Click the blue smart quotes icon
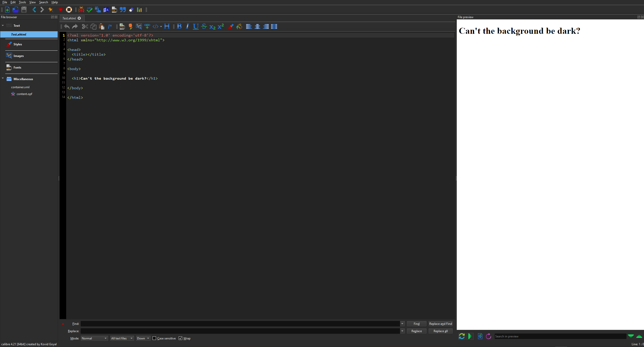Image resolution: width=644 pixels, height=347 pixels. pyautogui.click(x=123, y=10)
